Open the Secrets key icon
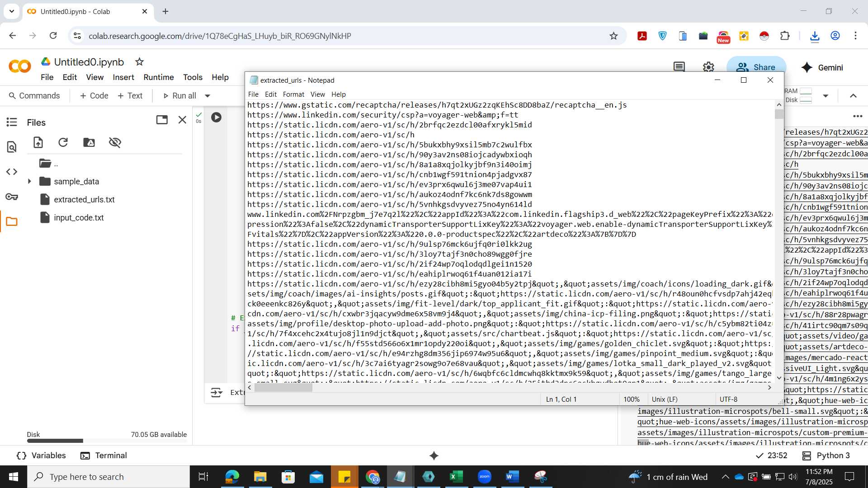The image size is (868, 488). pyautogui.click(x=12, y=197)
